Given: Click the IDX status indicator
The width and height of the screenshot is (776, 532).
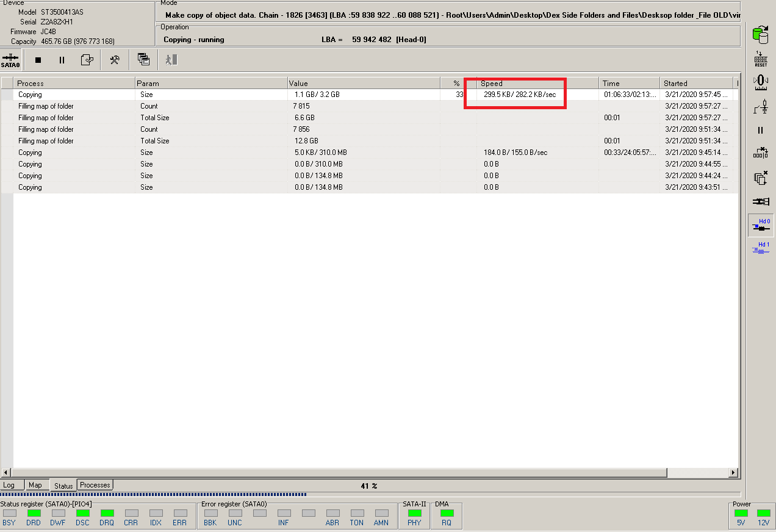Looking at the screenshot, I should [156, 513].
